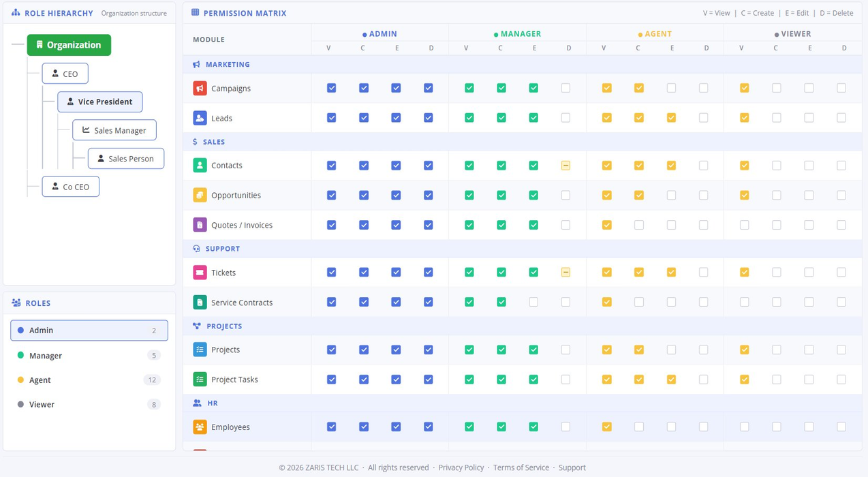Select the Organization root node
The height and width of the screenshot is (477, 868).
click(69, 45)
